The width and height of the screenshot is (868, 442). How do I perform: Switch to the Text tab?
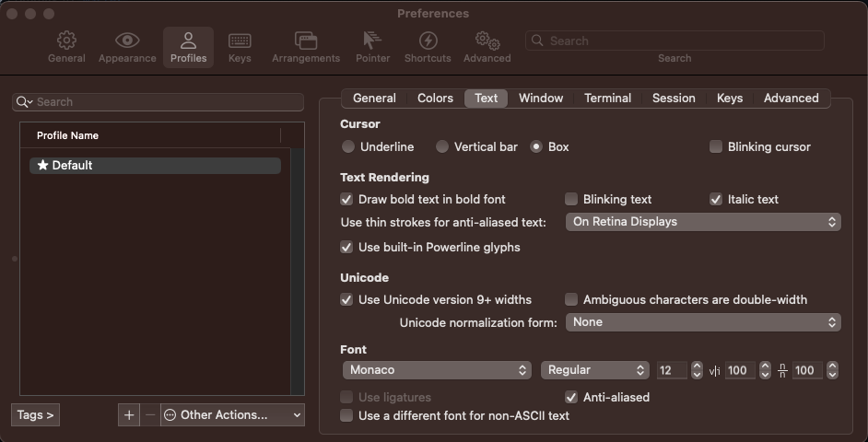pyautogui.click(x=486, y=98)
